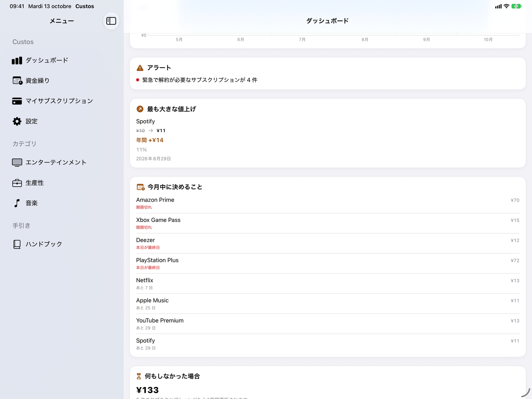This screenshot has width=532, height=399.
Task: Click the 何もしなかった場合 hourglass icon
Action: pos(139,376)
